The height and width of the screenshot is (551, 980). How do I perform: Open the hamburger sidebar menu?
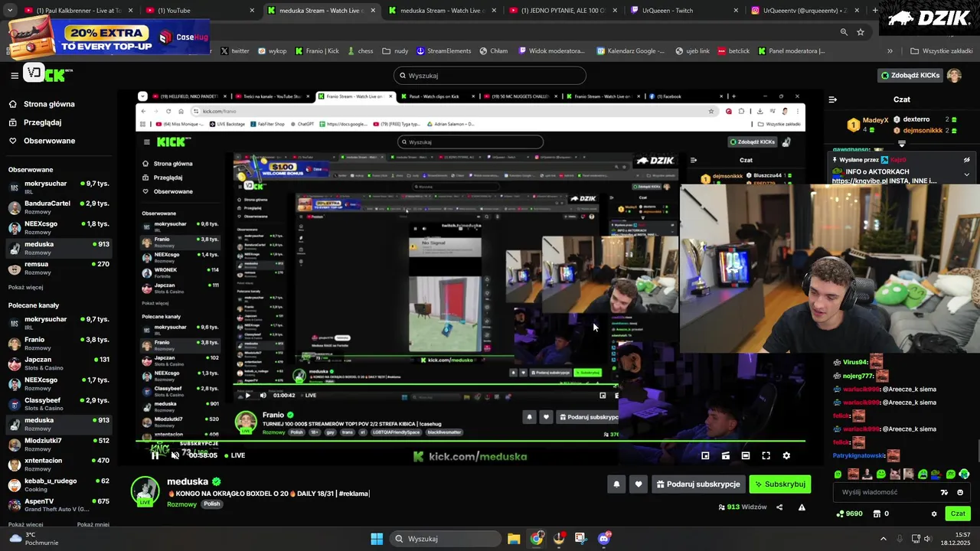point(15,75)
